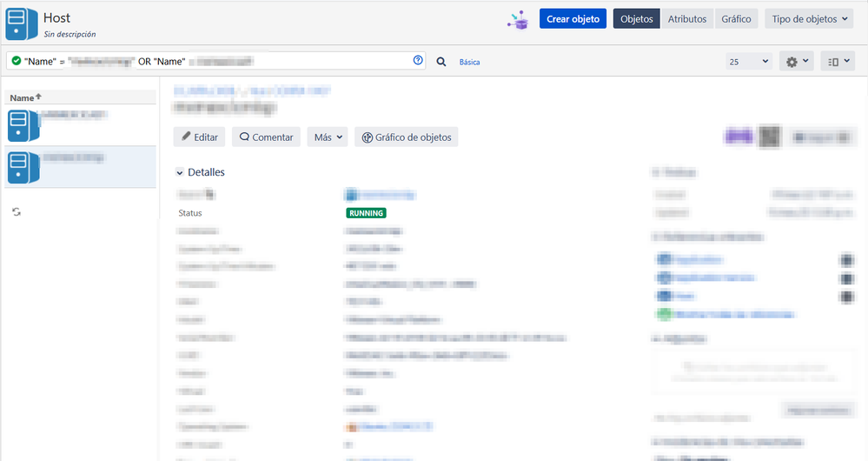Select the highlighted second host item
This screenshot has width=868, height=461.
pyautogui.click(x=80, y=167)
